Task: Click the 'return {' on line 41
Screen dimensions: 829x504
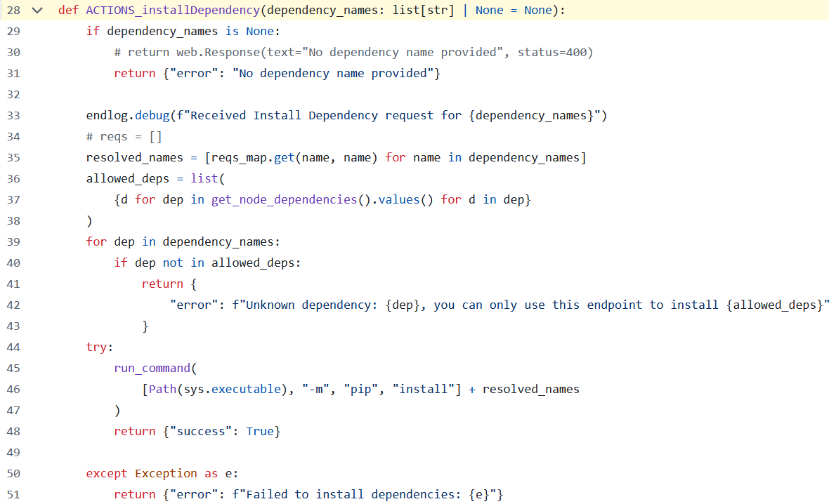Action: pos(169,284)
